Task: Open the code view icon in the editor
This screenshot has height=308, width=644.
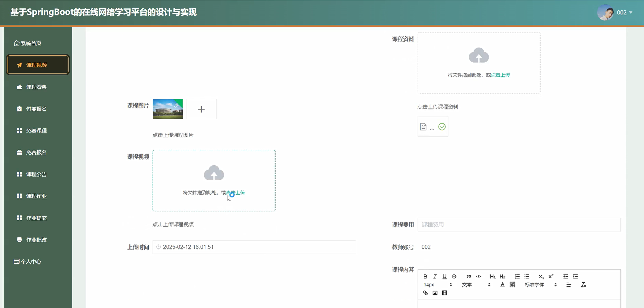Action: click(x=478, y=277)
